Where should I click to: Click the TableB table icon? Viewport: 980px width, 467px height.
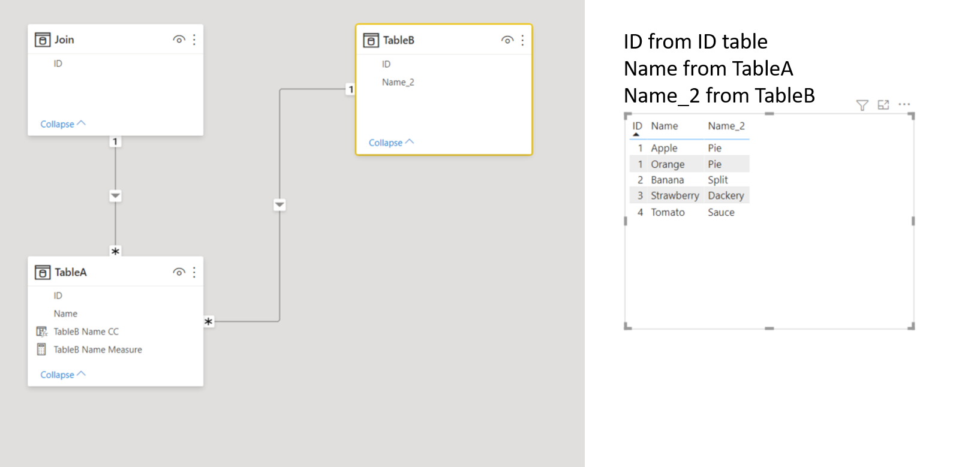371,40
